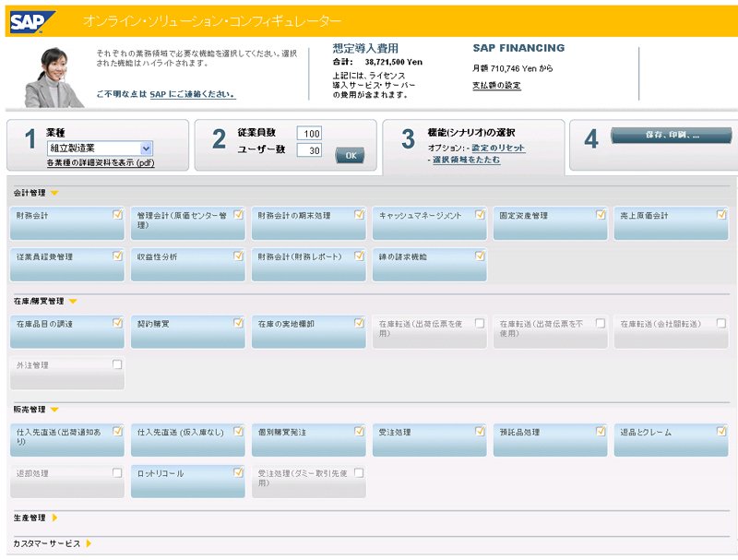Uncheck the 固定資産管理 checkbox
738x560 pixels.
(x=601, y=215)
